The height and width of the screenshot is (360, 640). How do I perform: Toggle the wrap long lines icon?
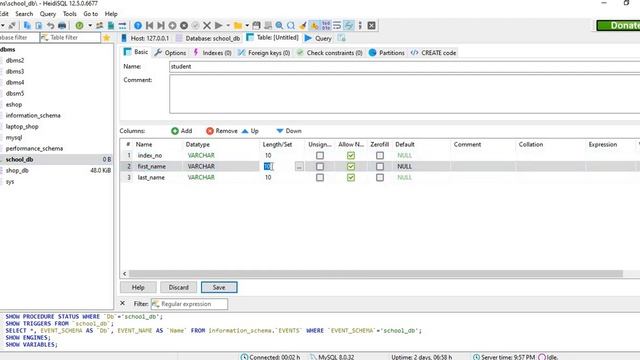point(337,25)
